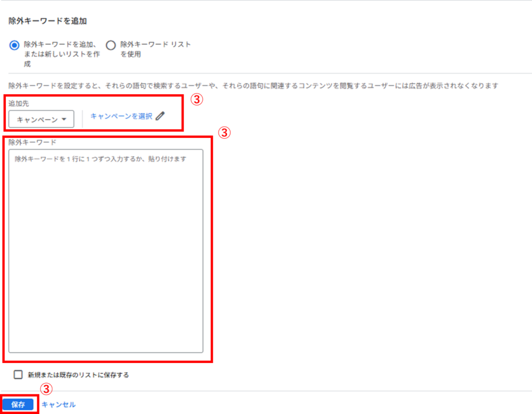532x414 pixels.
Task: Click the pencil edit icon beside キャンペーンを選択
Action: click(x=160, y=116)
